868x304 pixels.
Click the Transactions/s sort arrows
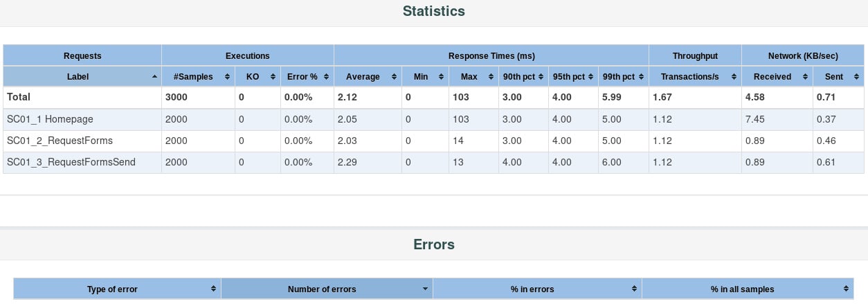[x=734, y=77]
